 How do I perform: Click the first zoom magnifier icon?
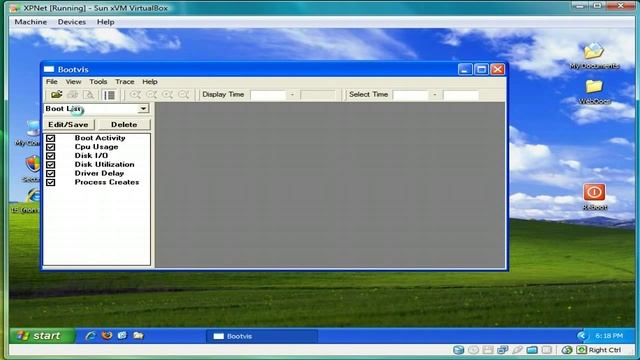coord(135,95)
